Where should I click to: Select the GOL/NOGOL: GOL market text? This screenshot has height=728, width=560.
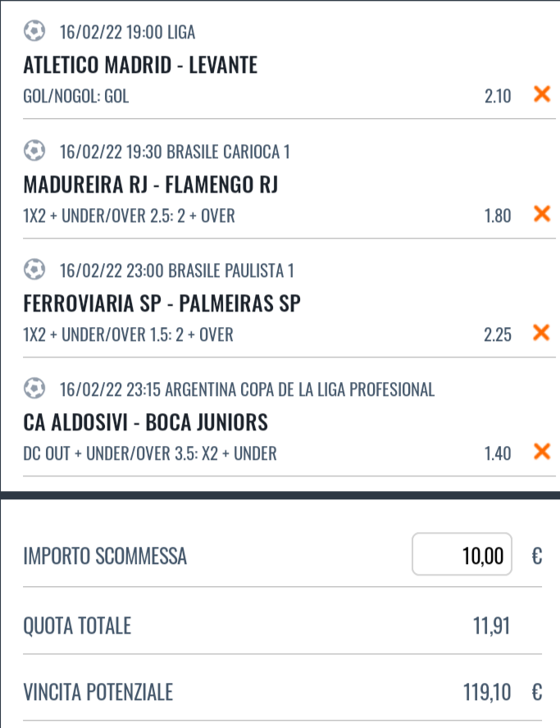point(76,96)
